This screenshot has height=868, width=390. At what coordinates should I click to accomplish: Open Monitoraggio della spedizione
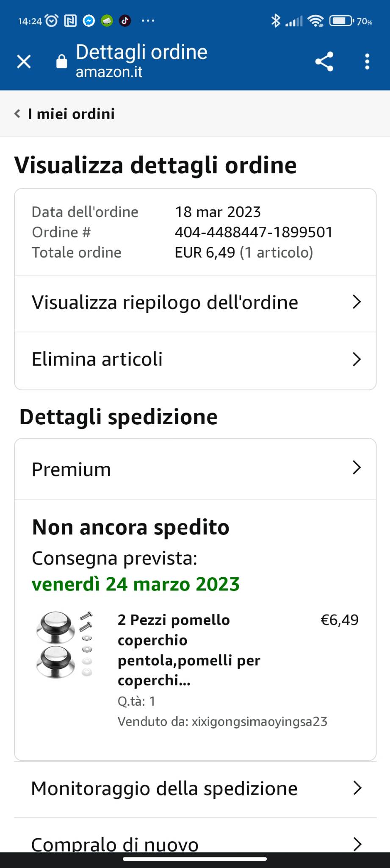(195, 789)
